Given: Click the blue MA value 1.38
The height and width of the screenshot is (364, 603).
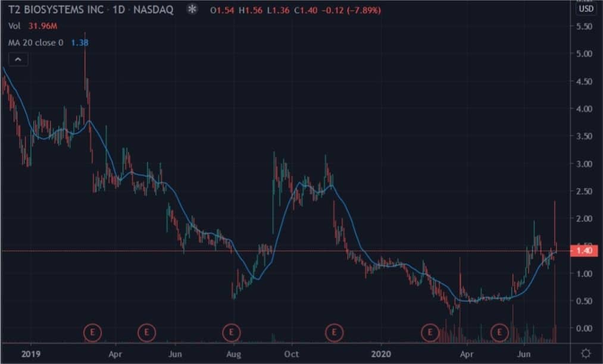Looking at the screenshot, I should click(x=80, y=43).
